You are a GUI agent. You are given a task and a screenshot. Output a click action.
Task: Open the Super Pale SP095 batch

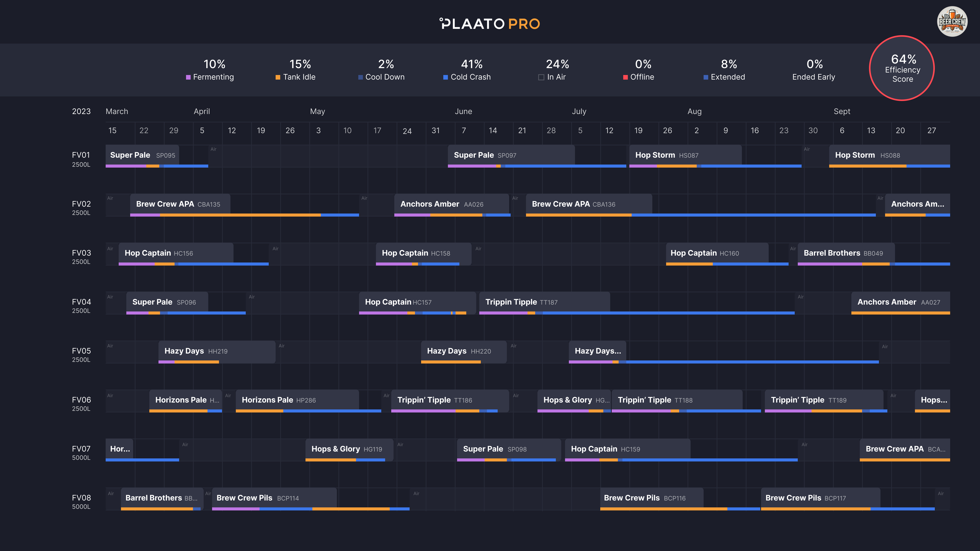[142, 155]
